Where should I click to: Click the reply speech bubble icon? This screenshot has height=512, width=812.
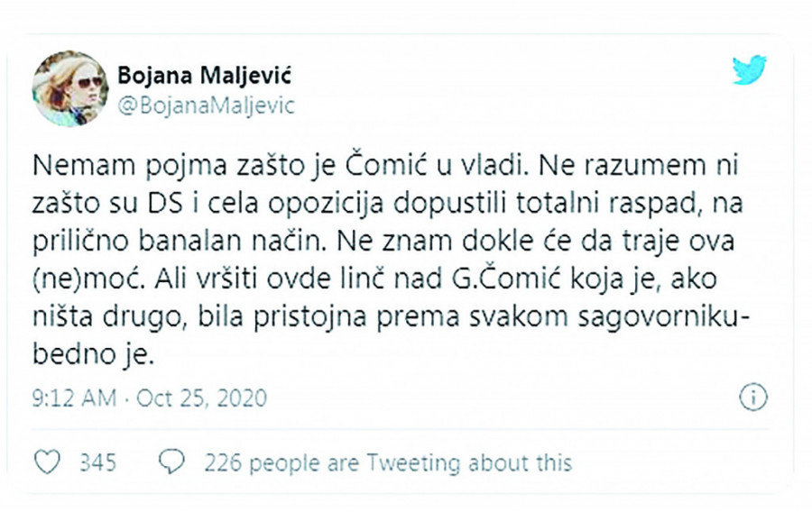click(x=171, y=463)
